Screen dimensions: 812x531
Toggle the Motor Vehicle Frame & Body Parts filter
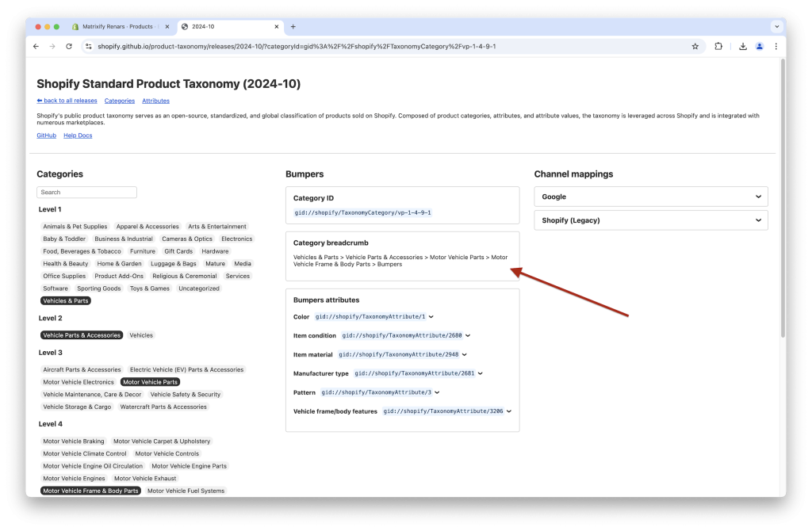click(x=90, y=491)
